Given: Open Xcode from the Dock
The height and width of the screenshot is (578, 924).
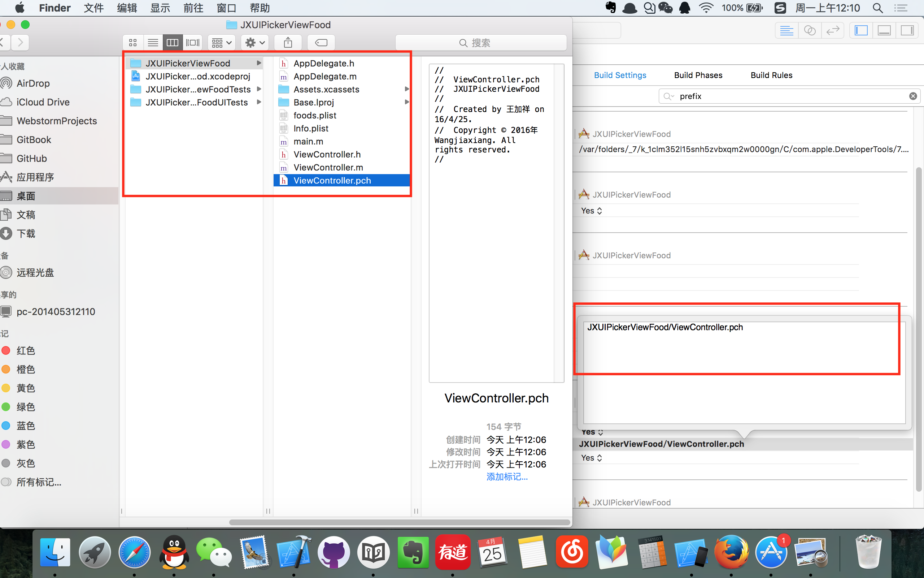Looking at the screenshot, I should 293,552.
